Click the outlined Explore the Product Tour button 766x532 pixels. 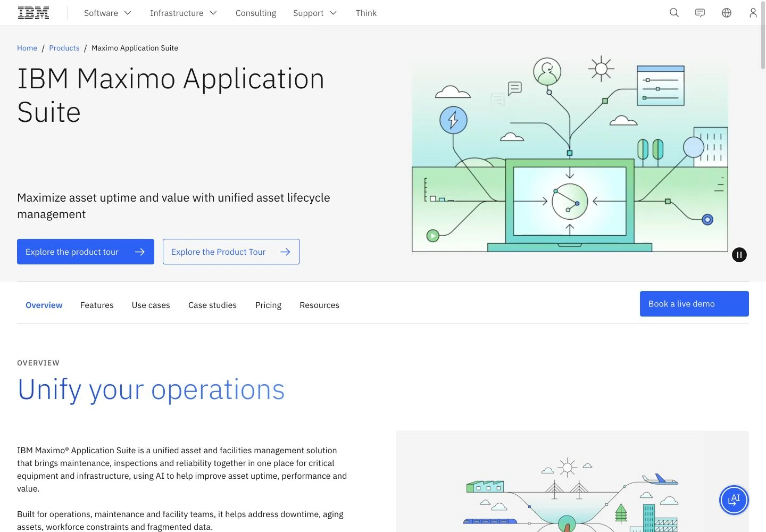[231, 252]
